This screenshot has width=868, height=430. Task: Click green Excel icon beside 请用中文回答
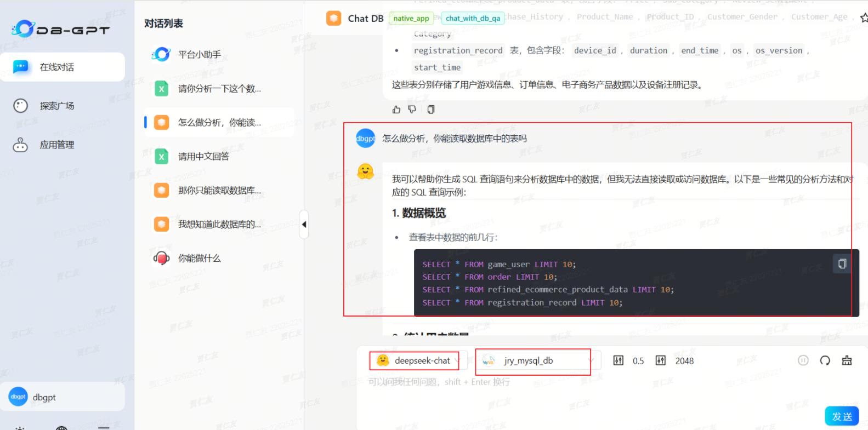[161, 156]
